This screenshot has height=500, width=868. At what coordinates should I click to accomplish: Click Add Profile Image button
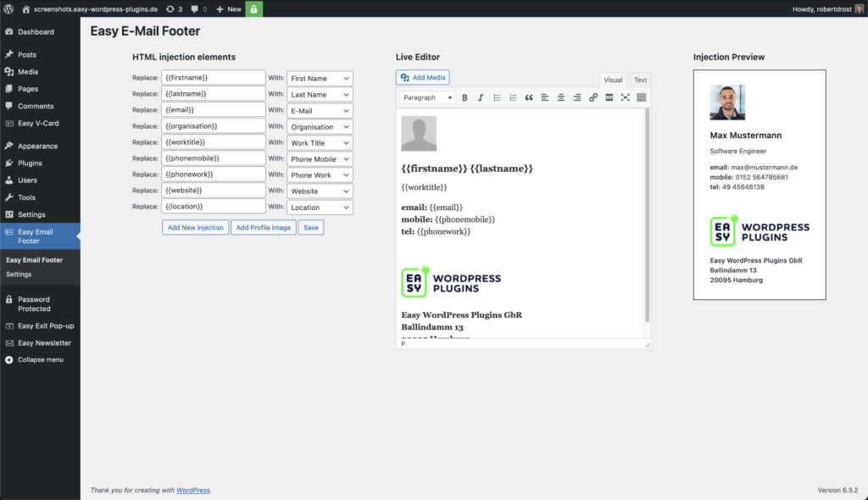pyautogui.click(x=264, y=228)
